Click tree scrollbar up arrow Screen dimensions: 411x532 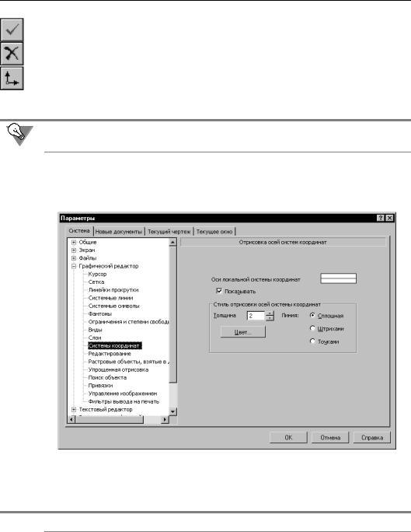tap(172, 242)
